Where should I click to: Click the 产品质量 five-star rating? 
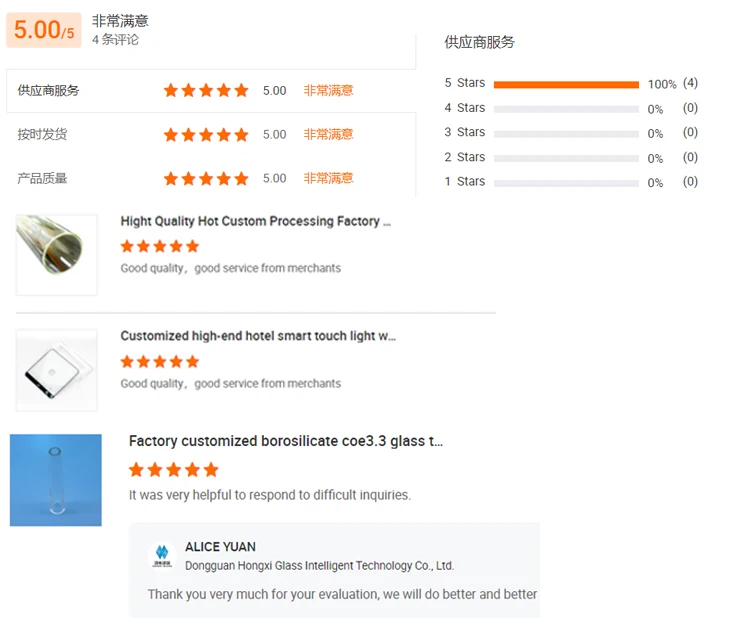click(206, 178)
